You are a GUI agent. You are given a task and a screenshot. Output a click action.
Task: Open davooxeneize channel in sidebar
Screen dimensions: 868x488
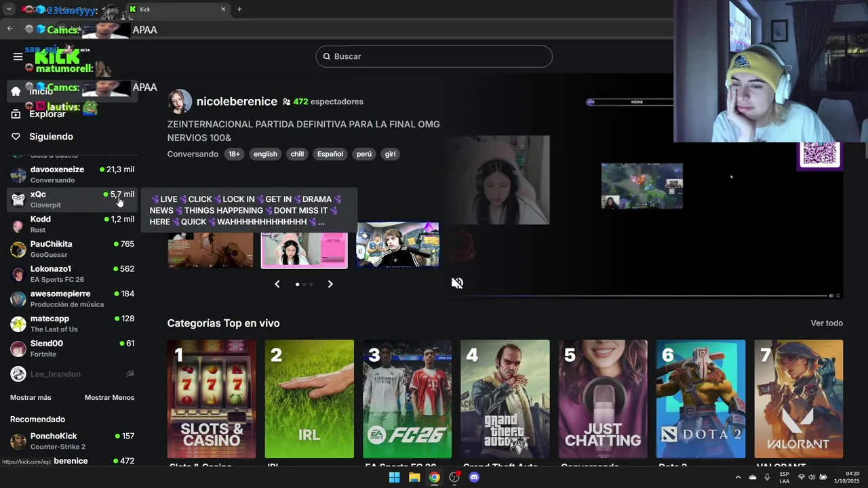pos(72,174)
